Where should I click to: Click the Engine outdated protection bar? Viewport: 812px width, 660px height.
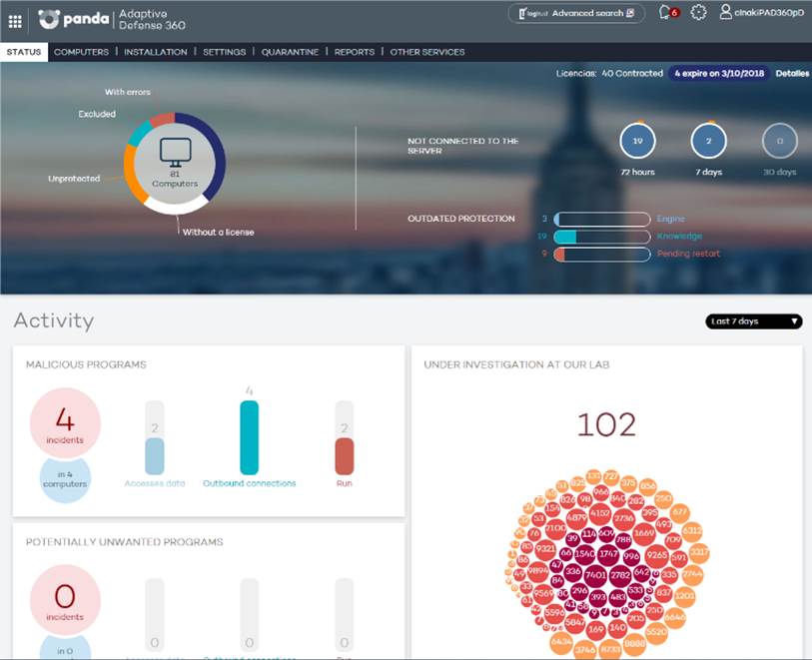pyautogui.click(x=601, y=219)
